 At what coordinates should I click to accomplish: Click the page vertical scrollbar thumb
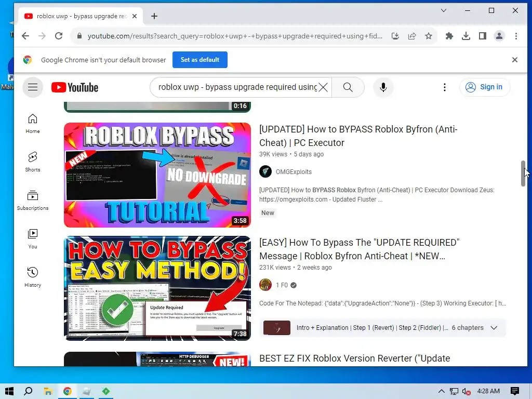[x=523, y=174]
